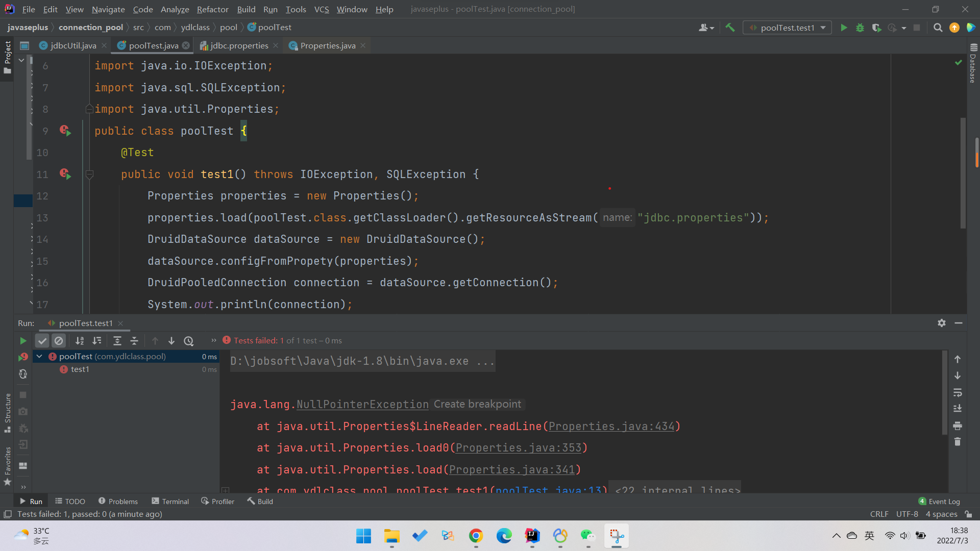This screenshot has height=551, width=980.
Task: Open the VCS menu
Action: pyautogui.click(x=322, y=9)
